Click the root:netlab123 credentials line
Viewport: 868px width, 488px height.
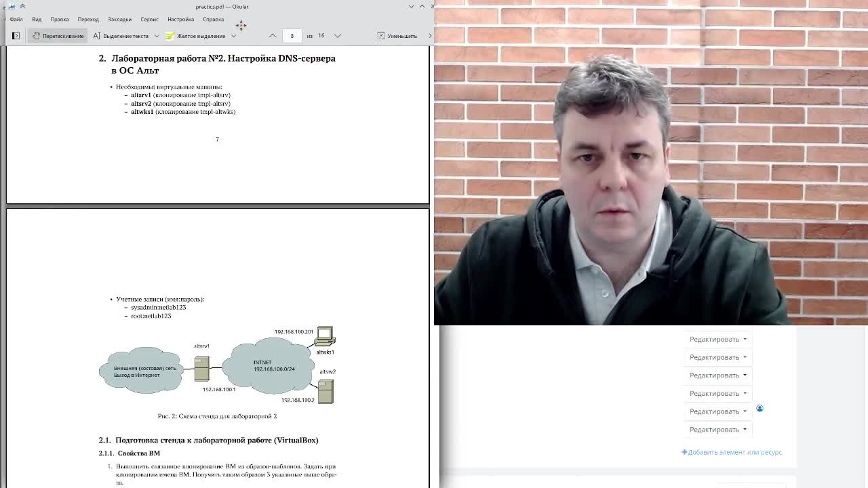151,316
